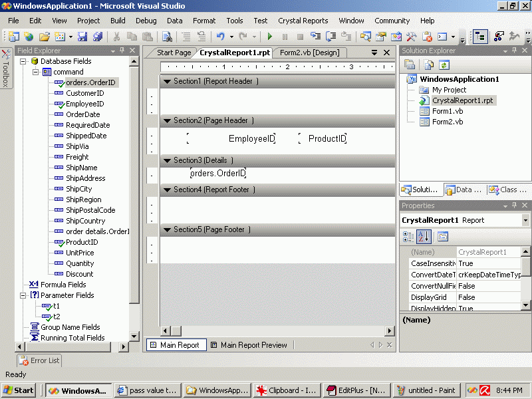Switch to untitled - Paint taskbar button
This screenshot has height=399, width=532.
[426, 390]
